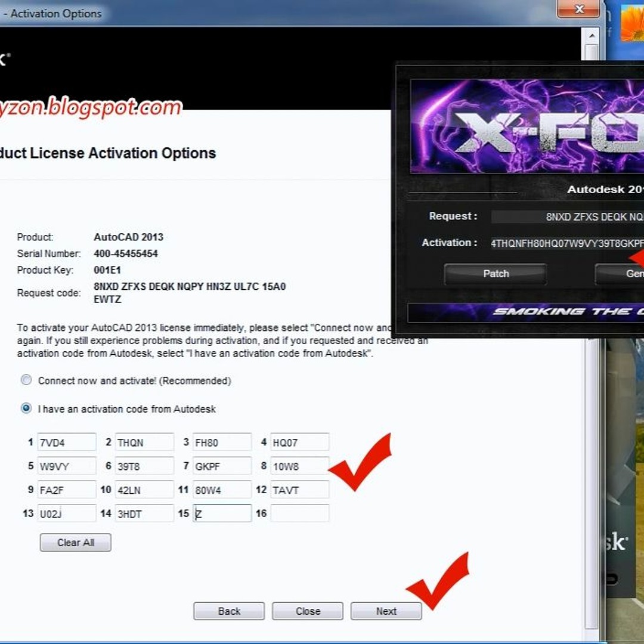
Task: Click the Patch button in keygen window
Action: [x=496, y=274]
